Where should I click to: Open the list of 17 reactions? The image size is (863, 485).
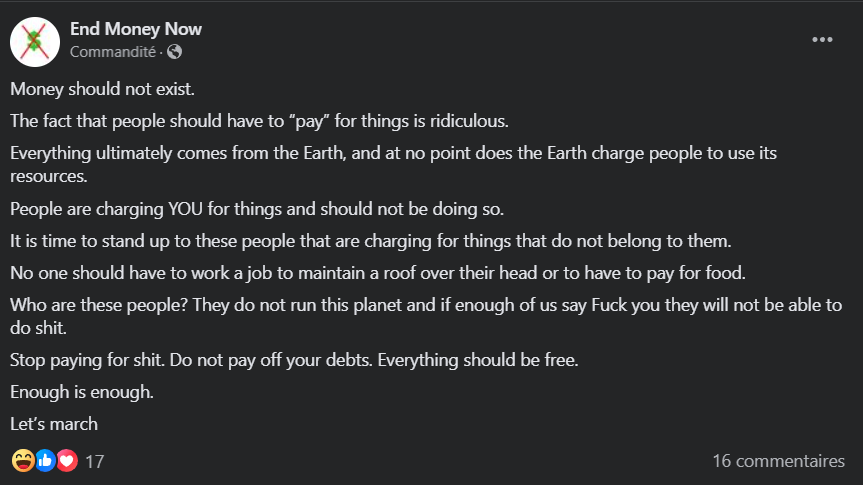click(95, 461)
